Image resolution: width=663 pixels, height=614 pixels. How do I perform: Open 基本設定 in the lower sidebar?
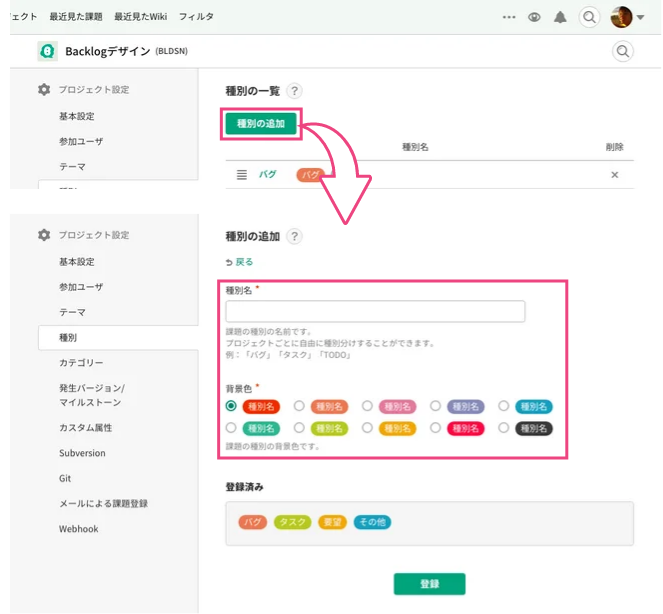point(77,262)
